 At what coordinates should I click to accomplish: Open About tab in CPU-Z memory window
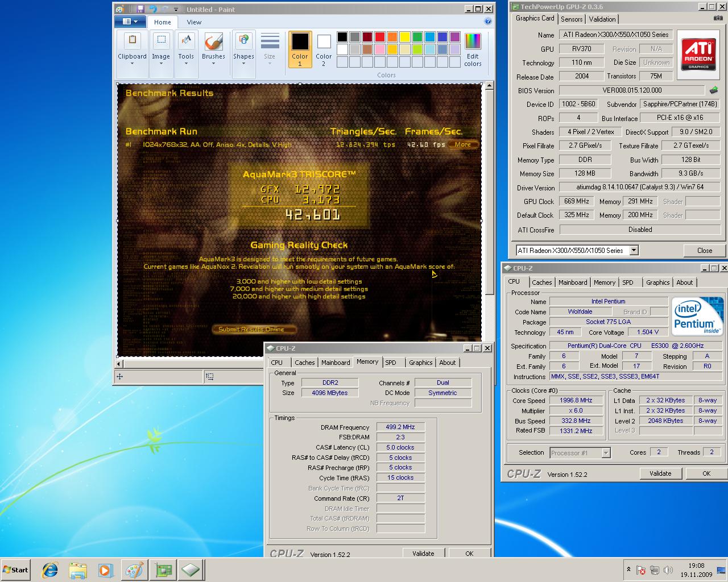[448, 363]
